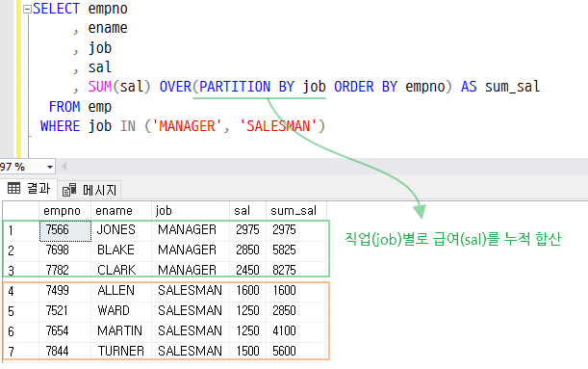Click the ALLEN ename cell

[x=121, y=291]
